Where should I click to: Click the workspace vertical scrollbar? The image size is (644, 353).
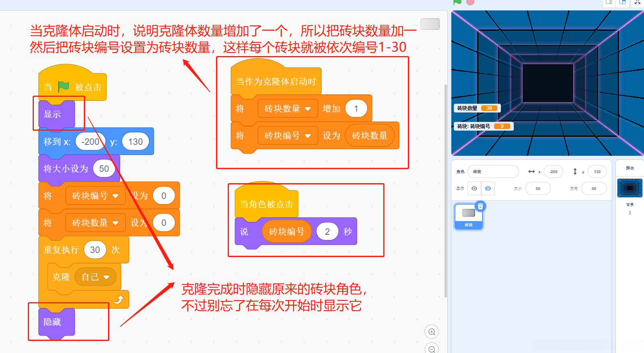tap(445, 190)
